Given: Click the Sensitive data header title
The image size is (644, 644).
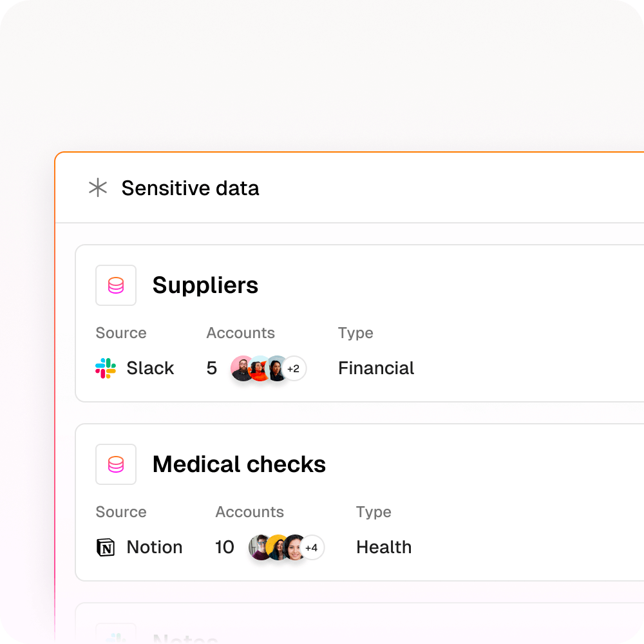Looking at the screenshot, I should coord(190,188).
